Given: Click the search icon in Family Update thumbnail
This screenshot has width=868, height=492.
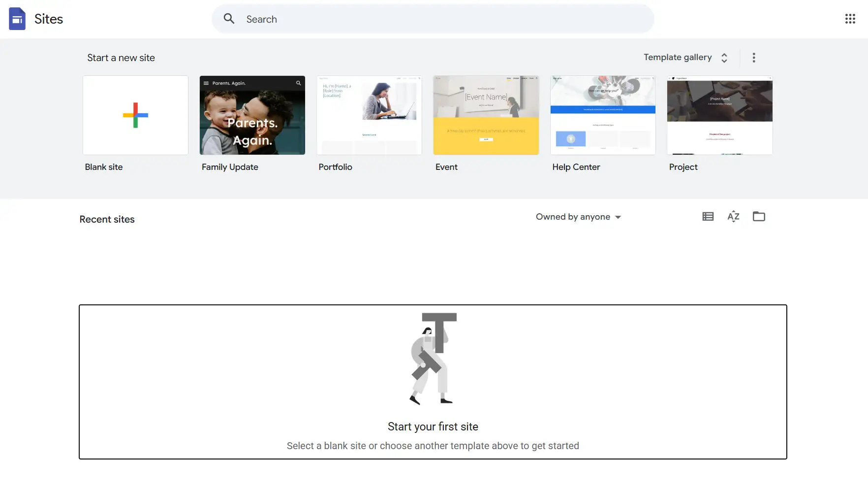Looking at the screenshot, I should [x=298, y=83].
